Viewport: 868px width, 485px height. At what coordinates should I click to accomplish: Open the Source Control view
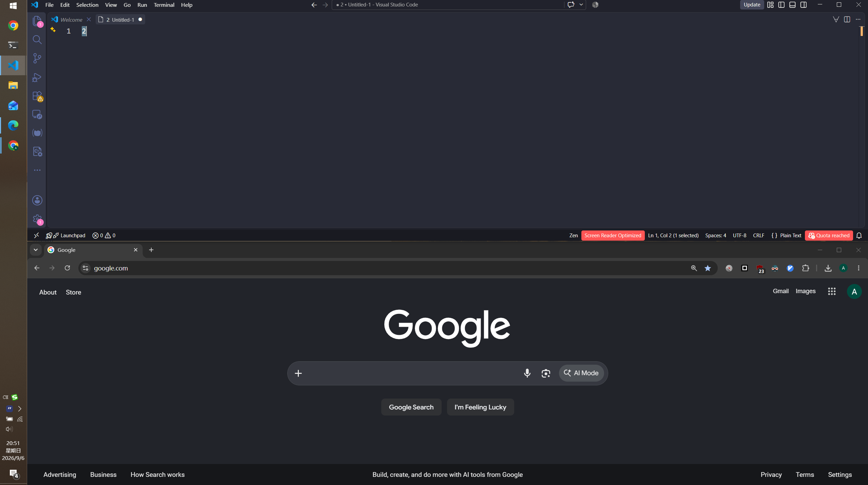[x=37, y=58]
